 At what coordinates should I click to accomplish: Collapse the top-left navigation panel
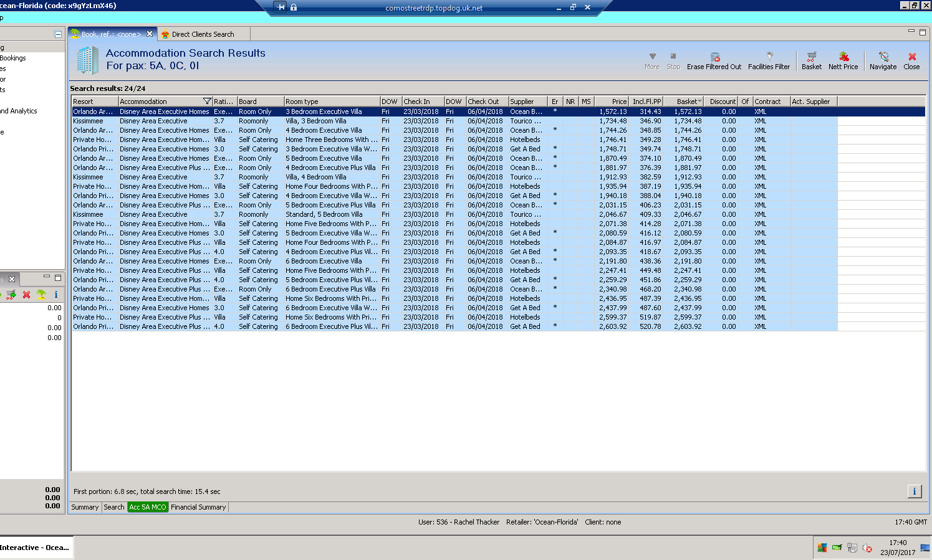58,34
